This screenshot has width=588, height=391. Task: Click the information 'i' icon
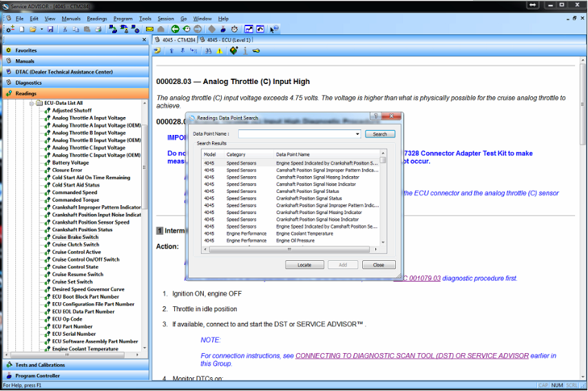tap(245, 51)
